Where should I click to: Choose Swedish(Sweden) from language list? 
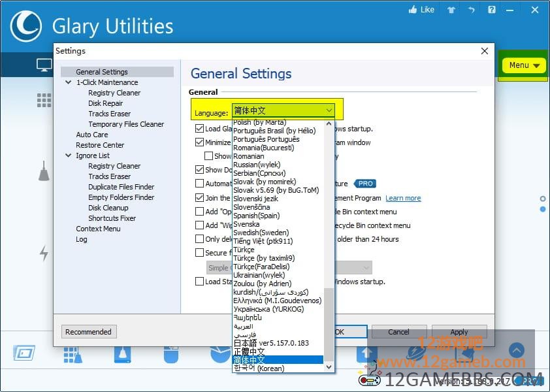click(x=278, y=233)
